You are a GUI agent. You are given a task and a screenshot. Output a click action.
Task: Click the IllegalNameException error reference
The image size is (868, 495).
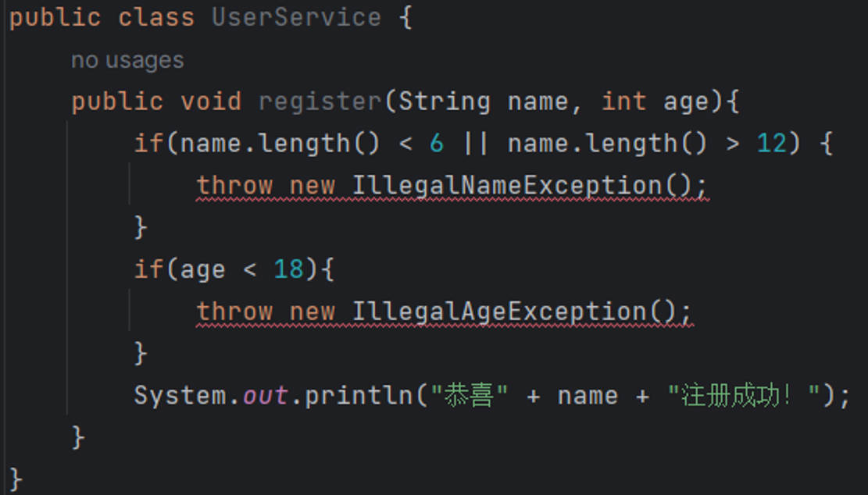[x=505, y=186]
